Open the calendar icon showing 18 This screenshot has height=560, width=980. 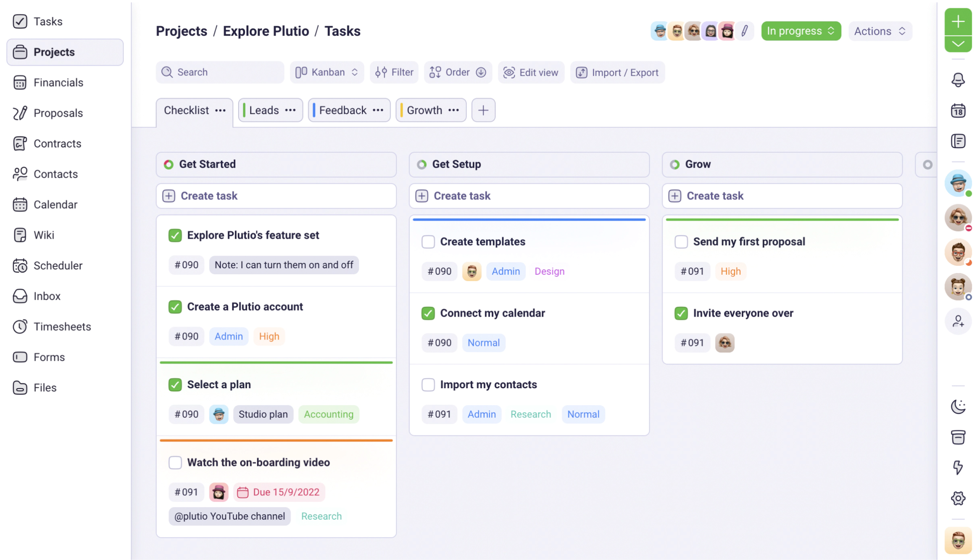pyautogui.click(x=958, y=111)
